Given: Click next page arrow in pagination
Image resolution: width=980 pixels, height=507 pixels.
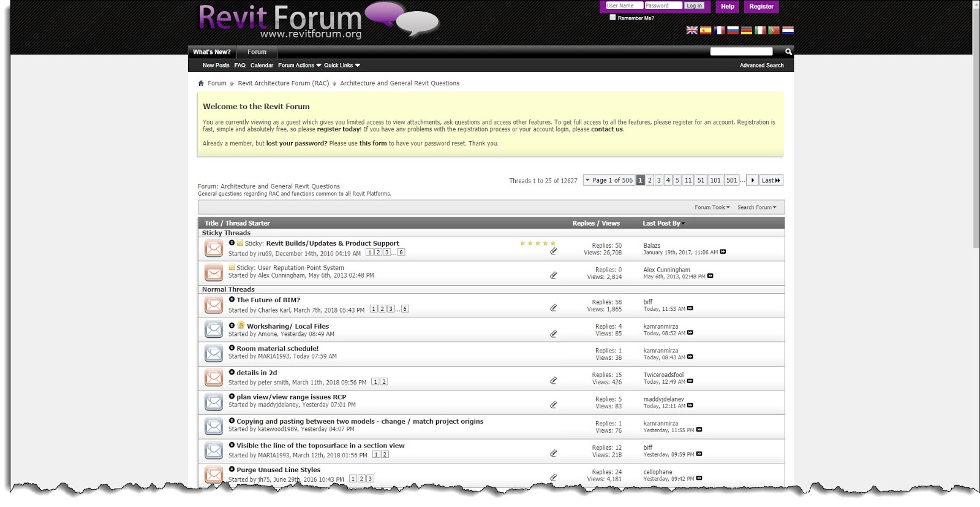Looking at the screenshot, I should coord(753,180).
